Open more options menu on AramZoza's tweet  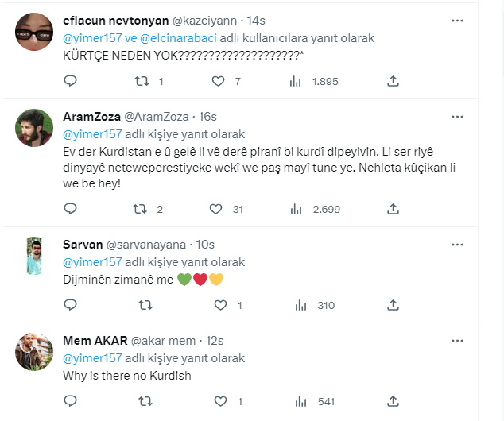pyautogui.click(x=458, y=116)
